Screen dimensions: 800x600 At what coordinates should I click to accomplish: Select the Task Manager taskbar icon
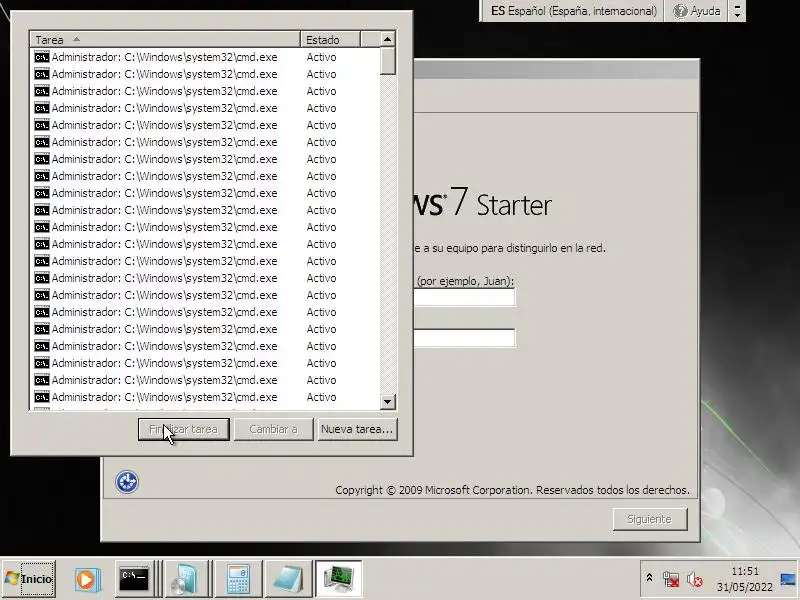(x=338, y=579)
